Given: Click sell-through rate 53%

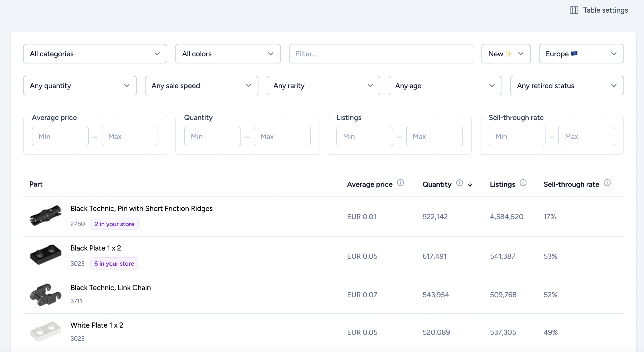Looking at the screenshot, I should pos(550,256).
